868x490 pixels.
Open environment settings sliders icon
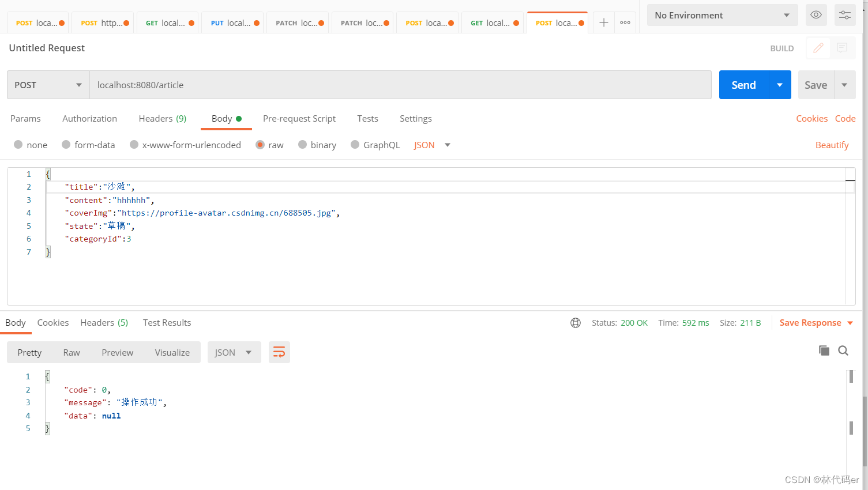844,14
